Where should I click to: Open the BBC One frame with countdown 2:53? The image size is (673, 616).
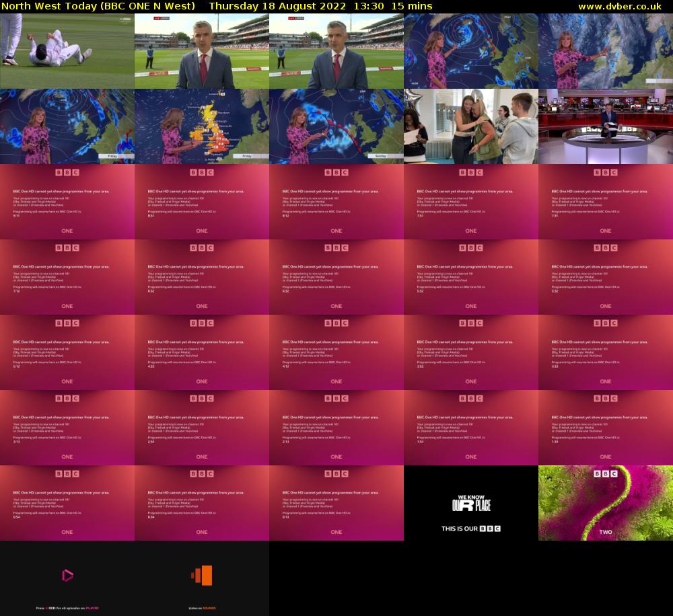(202, 428)
